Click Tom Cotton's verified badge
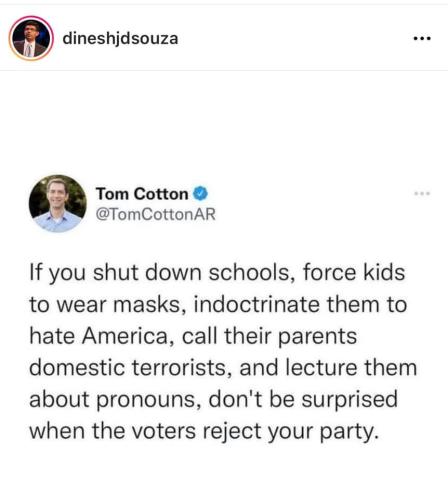The width and height of the screenshot is (448, 500). [x=201, y=194]
